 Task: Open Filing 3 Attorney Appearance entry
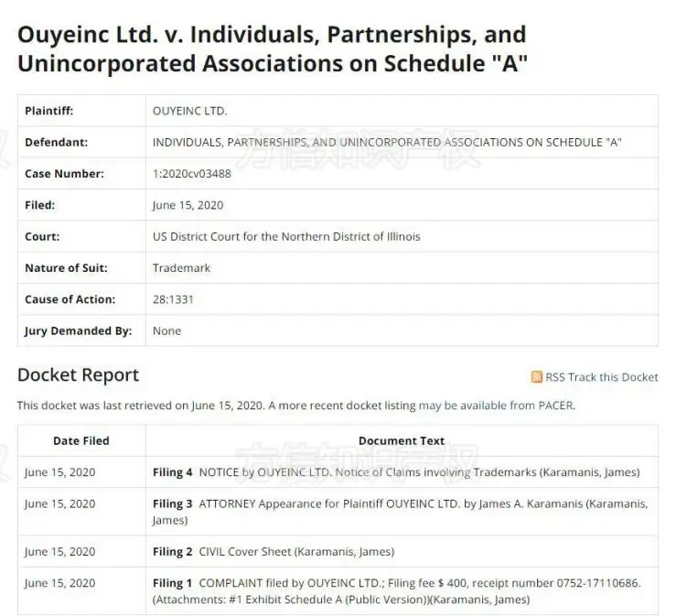(400, 512)
